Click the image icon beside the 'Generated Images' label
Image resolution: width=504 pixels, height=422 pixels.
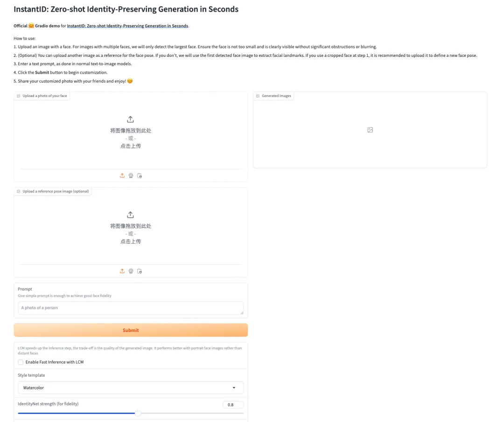pyautogui.click(x=258, y=96)
